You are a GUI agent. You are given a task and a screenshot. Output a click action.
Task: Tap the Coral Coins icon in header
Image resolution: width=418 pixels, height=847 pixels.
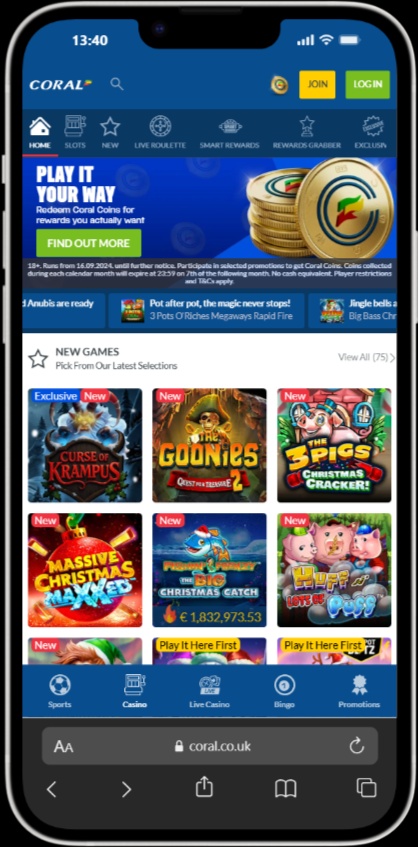point(279,85)
